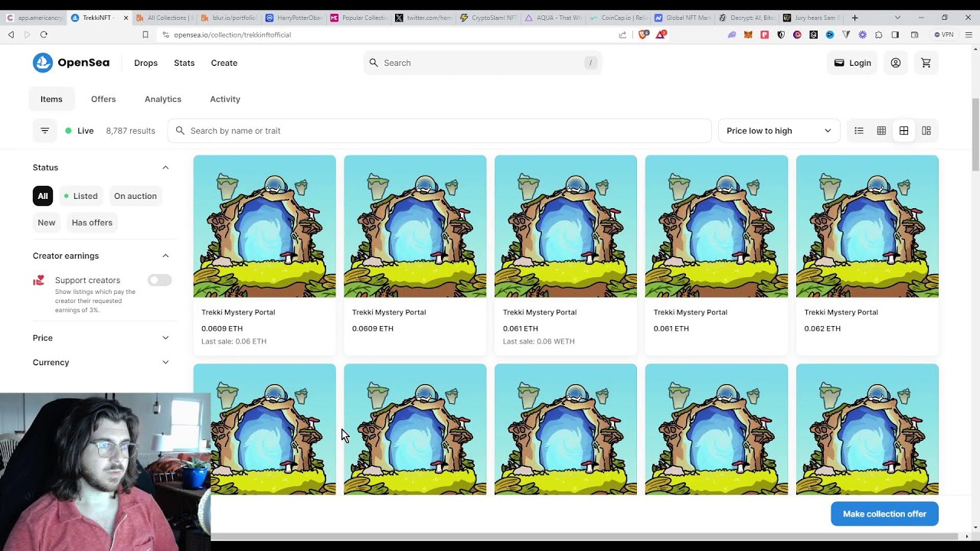Screen dimensions: 980x551
Task: Filter status by Listed
Action: [80, 196]
